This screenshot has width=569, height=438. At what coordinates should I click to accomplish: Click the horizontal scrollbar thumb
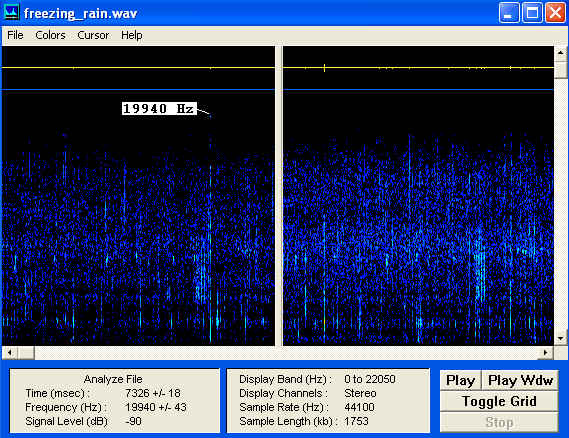pos(26,352)
